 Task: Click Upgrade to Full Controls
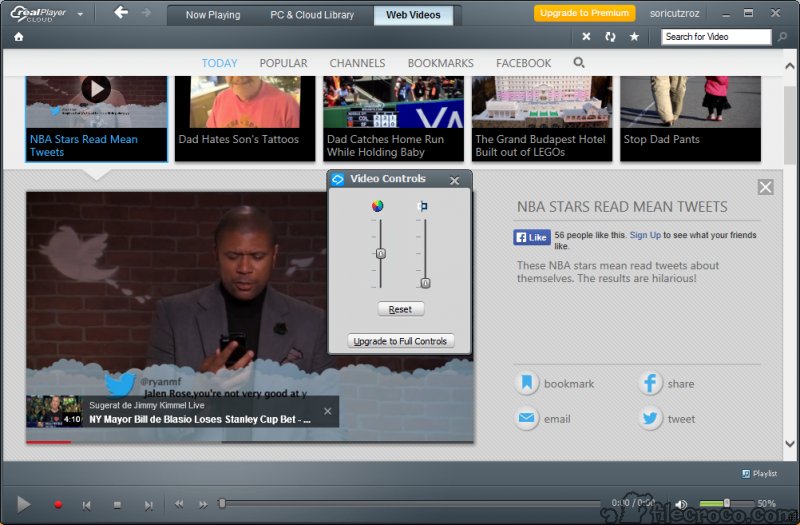[x=400, y=341]
